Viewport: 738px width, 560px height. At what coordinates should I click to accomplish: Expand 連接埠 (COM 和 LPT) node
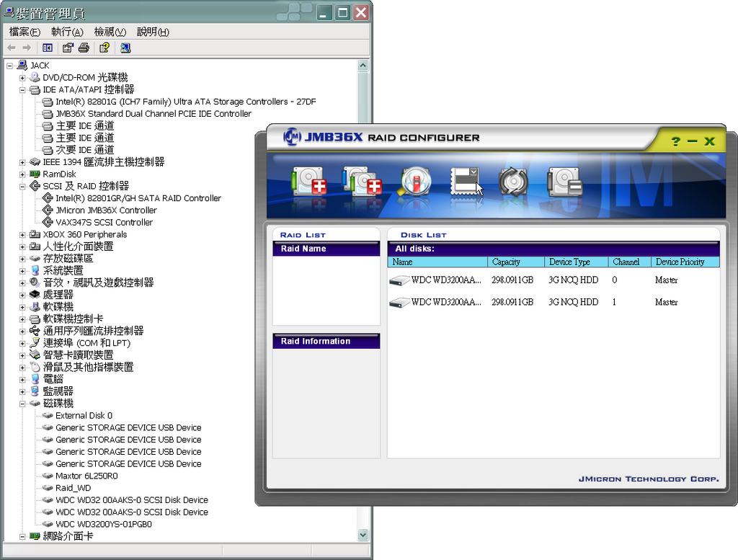click(22, 344)
